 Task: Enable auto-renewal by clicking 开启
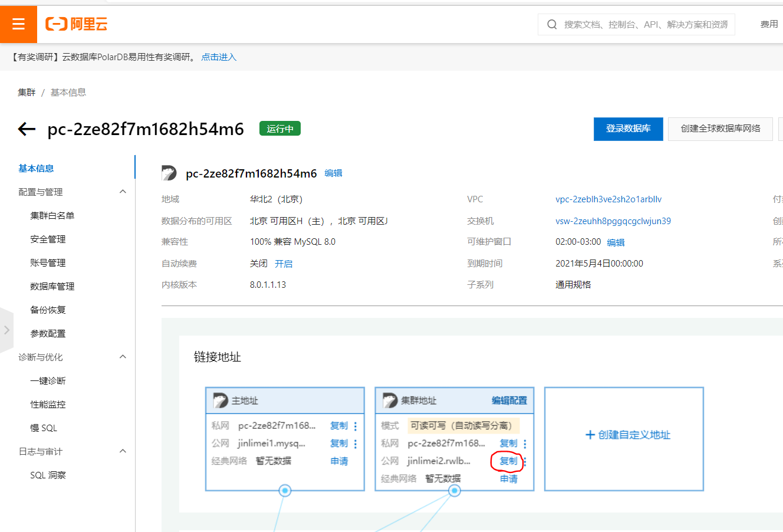pyautogui.click(x=284, y=263)
